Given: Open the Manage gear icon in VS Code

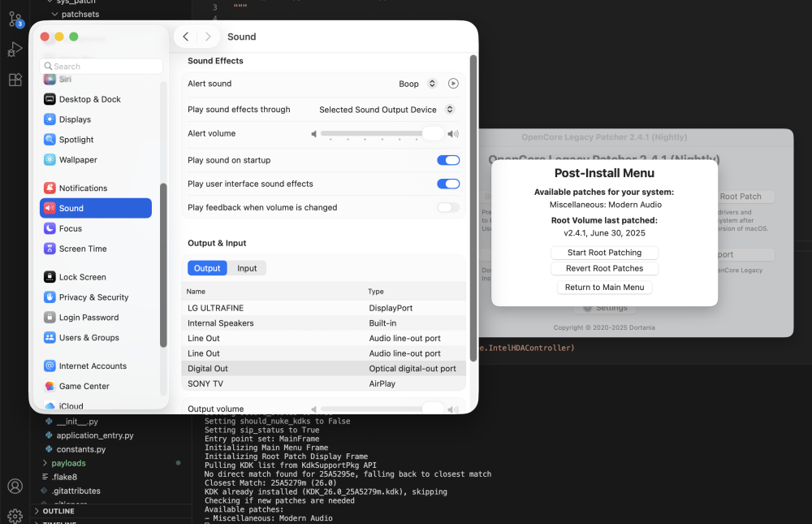Looking at the screenshot, I should pyautogui.click(x=15, y=516).
